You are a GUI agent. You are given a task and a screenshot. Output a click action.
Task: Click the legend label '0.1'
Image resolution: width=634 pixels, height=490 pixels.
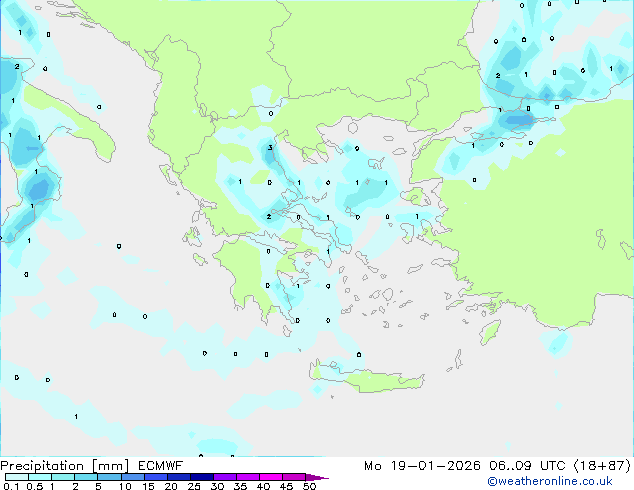[x=11, y=486]
